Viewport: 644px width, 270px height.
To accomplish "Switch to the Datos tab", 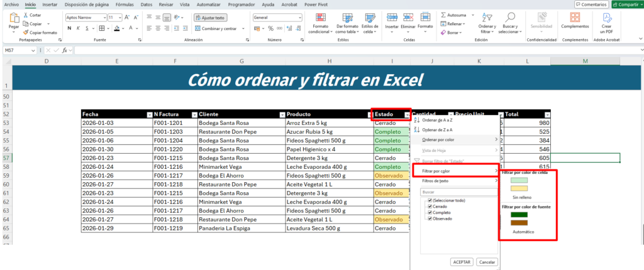I will pyautogui.click(x=146, y=4).
